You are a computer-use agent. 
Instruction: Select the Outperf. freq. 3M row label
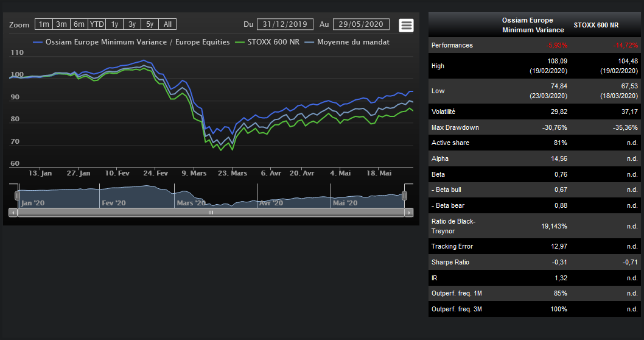tap(457, 309)
